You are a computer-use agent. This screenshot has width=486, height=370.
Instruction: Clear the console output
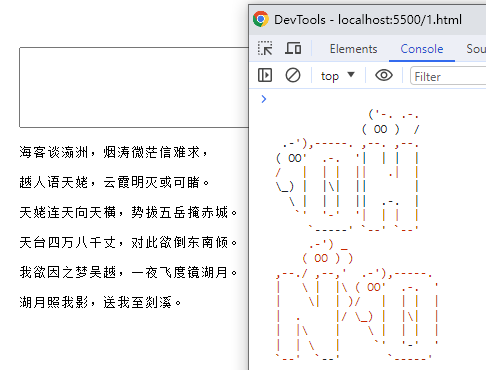pyautogui.click(x=293, y=75)
